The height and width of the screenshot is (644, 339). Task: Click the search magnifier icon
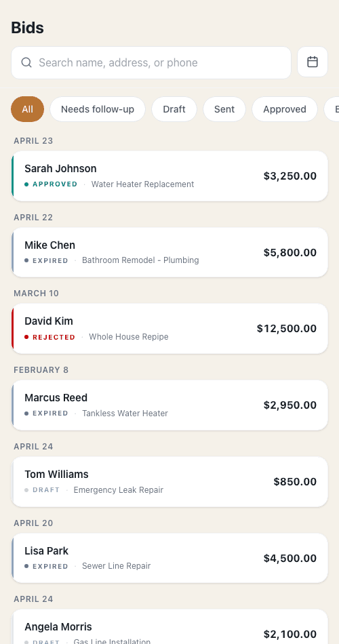click(26, 62)
